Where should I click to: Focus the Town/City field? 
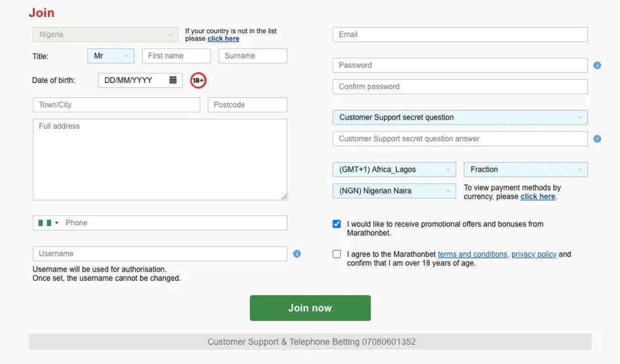pos(116,105)
